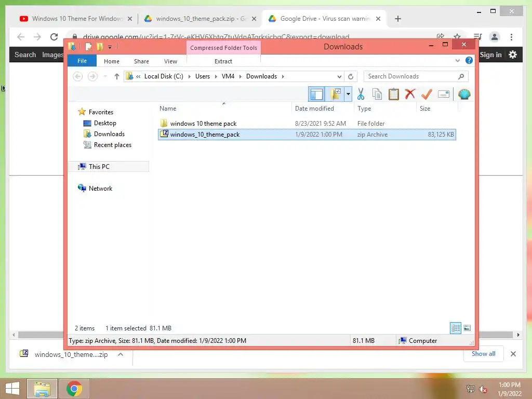Click the Paste clipboard icon
This screenshot has width=532, height=399.
coord(394,94)
